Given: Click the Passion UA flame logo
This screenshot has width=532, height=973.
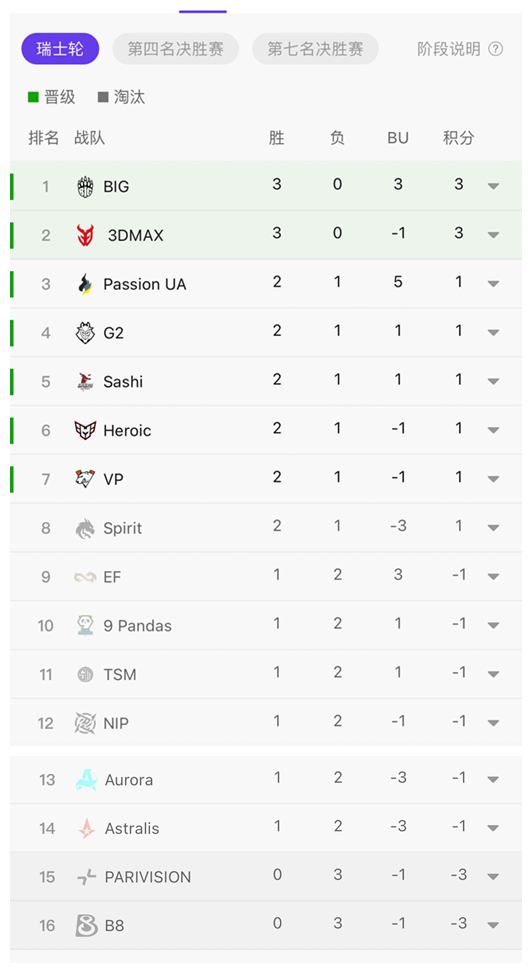Looking at the screenshot, I should (85, 284).
